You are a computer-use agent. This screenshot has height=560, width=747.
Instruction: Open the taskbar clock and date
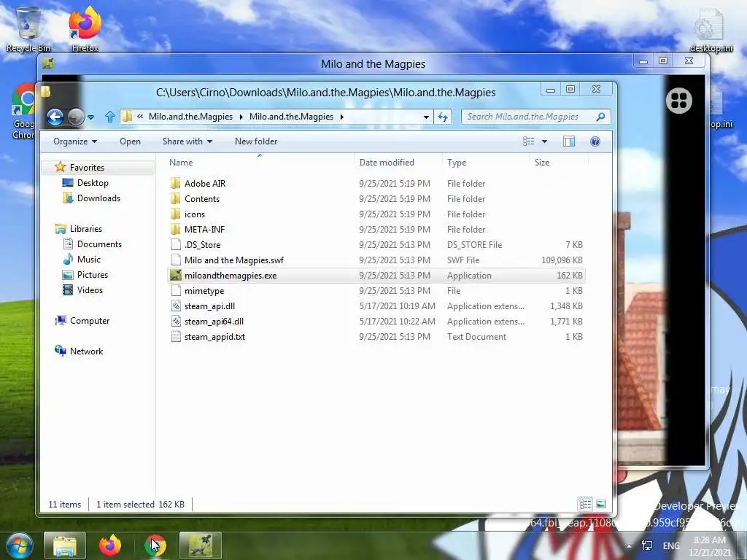point(710,546)
